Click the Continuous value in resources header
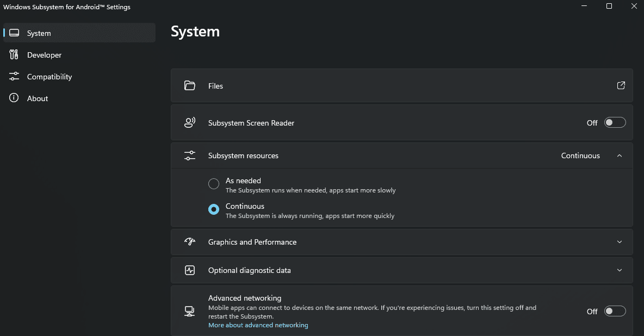 (x=580, y=155)
